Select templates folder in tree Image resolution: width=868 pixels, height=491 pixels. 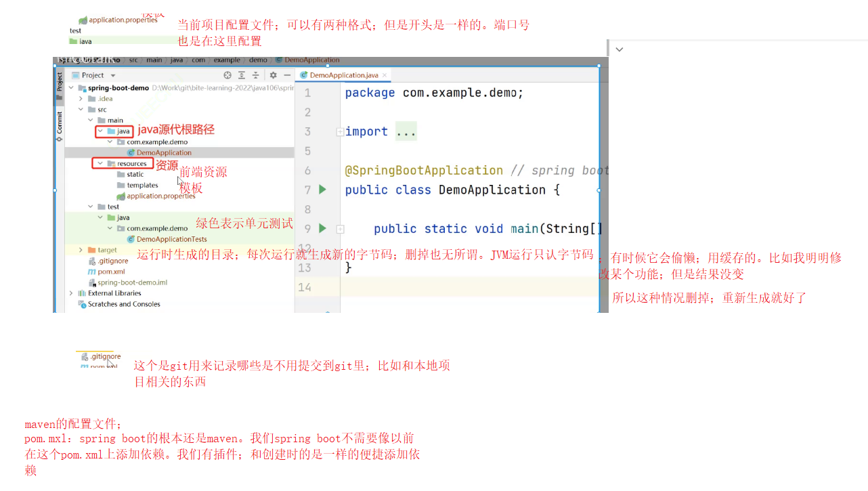pyautogui.click(x=142, y=186)
